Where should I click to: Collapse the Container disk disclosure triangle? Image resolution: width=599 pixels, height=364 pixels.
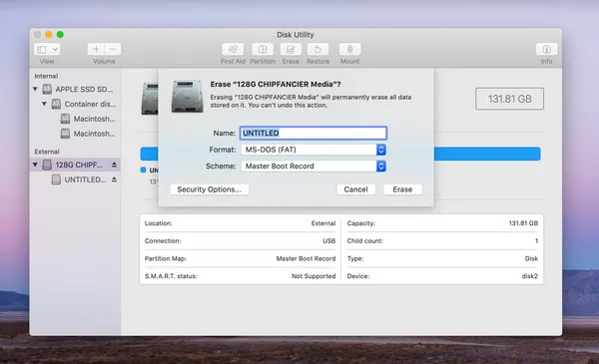44,104
